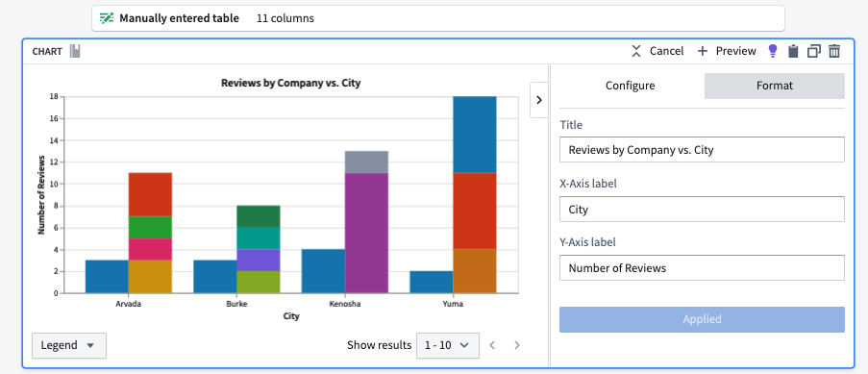This screenshot has height=374, width=868.
Task: Click the red Arvada bar segment
Action: pos(150,194)
